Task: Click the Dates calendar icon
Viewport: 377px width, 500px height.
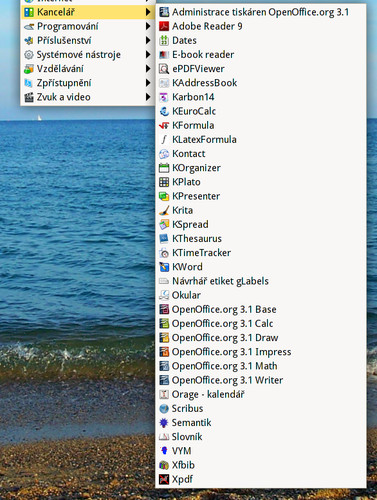Action: (164, 40)
